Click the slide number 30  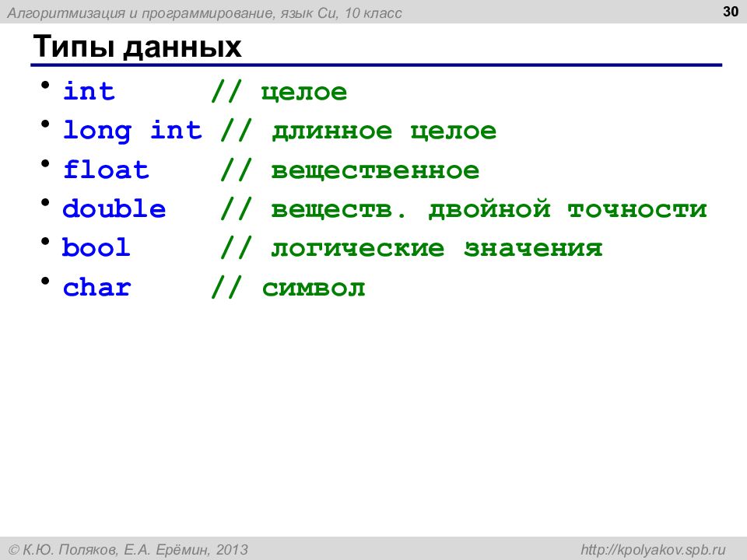pos(731,12)
